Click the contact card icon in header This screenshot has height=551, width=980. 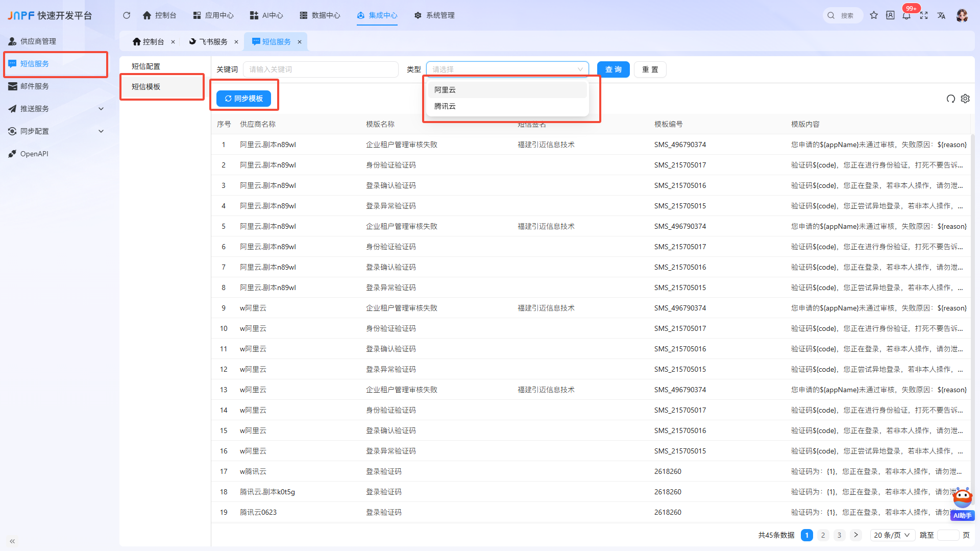[890, 15]
